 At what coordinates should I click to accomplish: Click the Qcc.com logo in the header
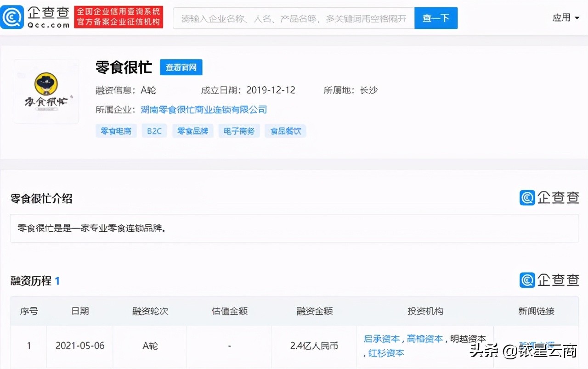coord(34,17)
